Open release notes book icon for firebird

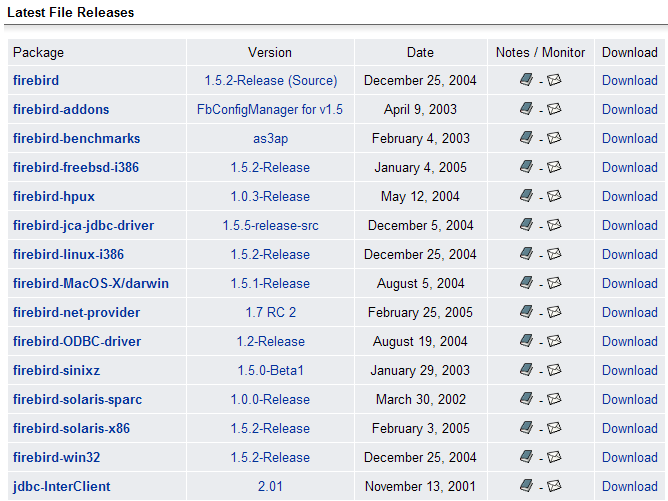coord(527,80)
